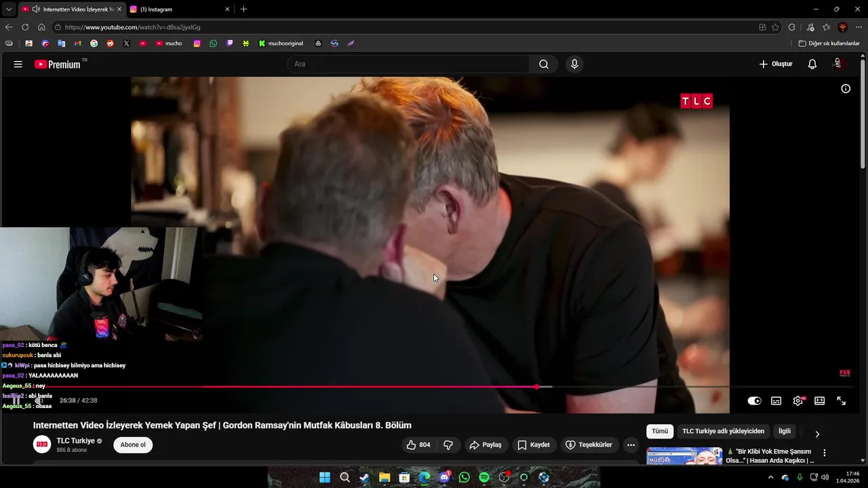Select 'TLC Turkiye adlı yükleyiciden' chip

pyautogui.click(x=723, y=431)
